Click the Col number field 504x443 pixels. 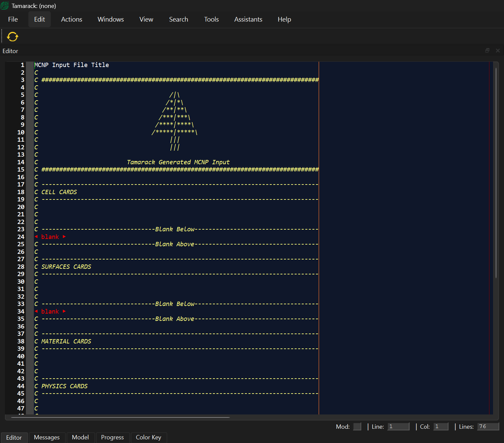coord(441,426)
